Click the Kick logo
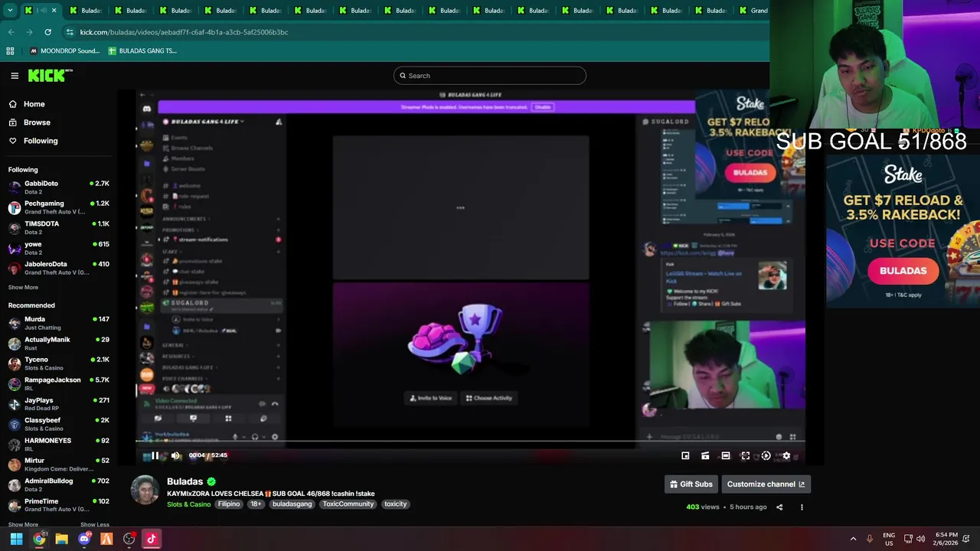Image resolution: width=980 pixels, height=551 pixels. click(x=50, y=75)
